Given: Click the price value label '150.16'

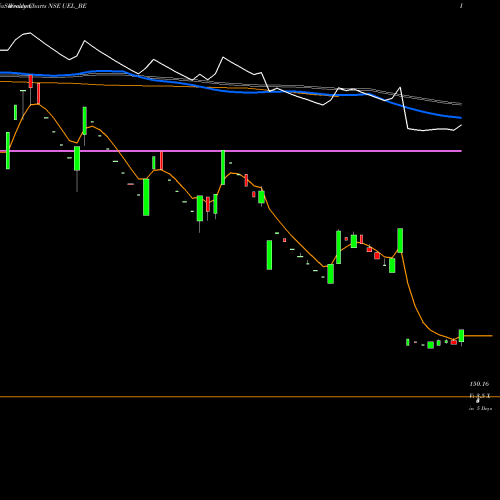Looking at the screenshot, I should (479, 384).
